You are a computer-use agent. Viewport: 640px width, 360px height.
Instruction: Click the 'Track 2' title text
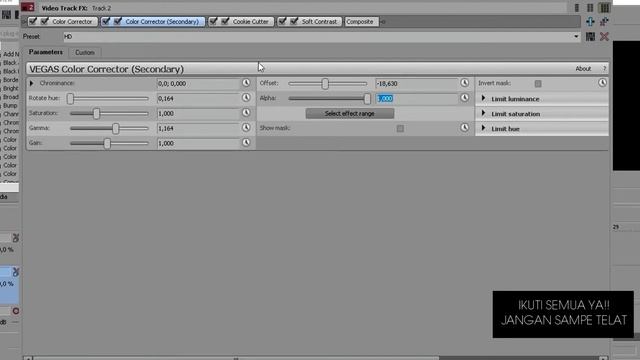(x=101, y=8)
